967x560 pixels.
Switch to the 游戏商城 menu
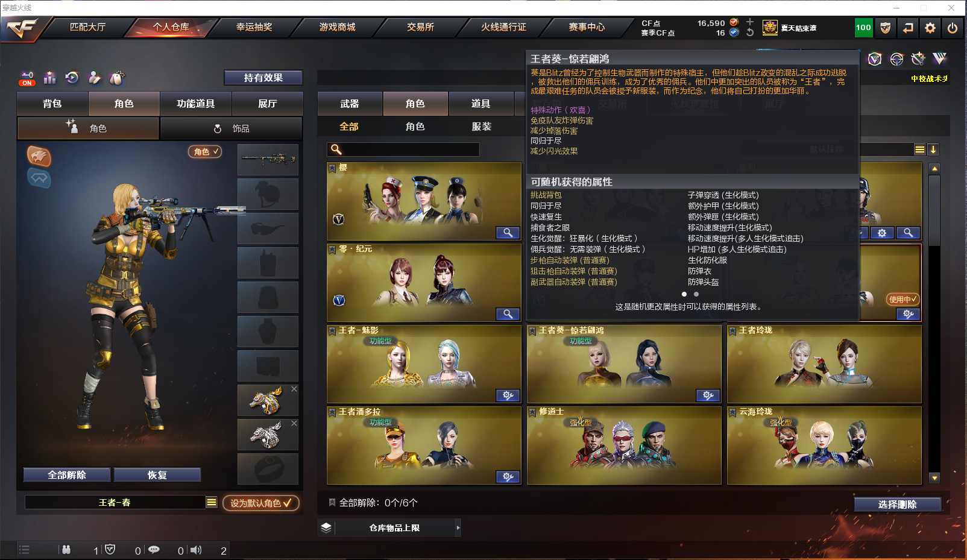click(337, 27)
